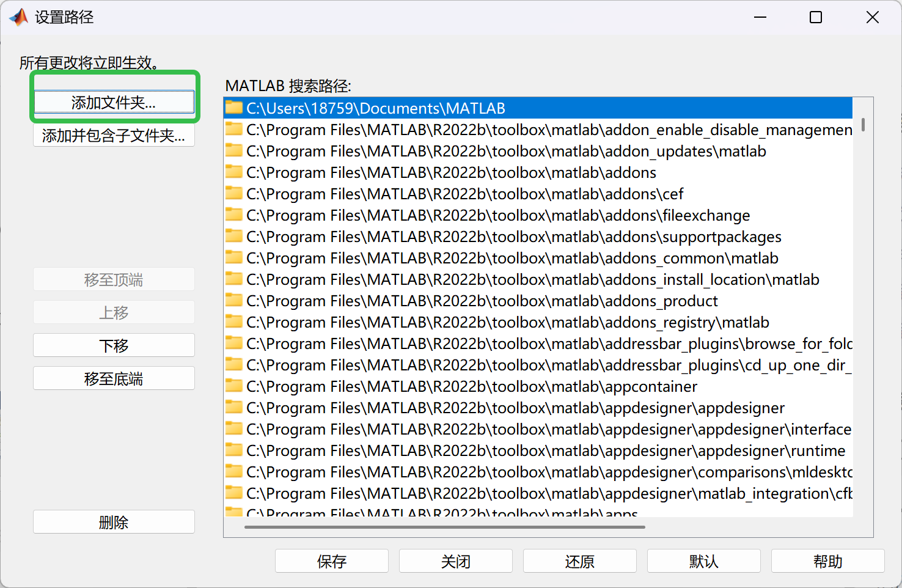This screenshot has width=902, height=588.
Task: Select the addons_install_location\matlab path entry
Action: click(x=538, y=279)
